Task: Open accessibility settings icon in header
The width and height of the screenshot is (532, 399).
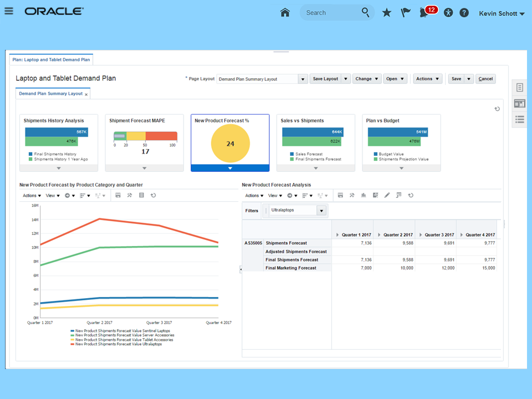Action: (448, 13)
